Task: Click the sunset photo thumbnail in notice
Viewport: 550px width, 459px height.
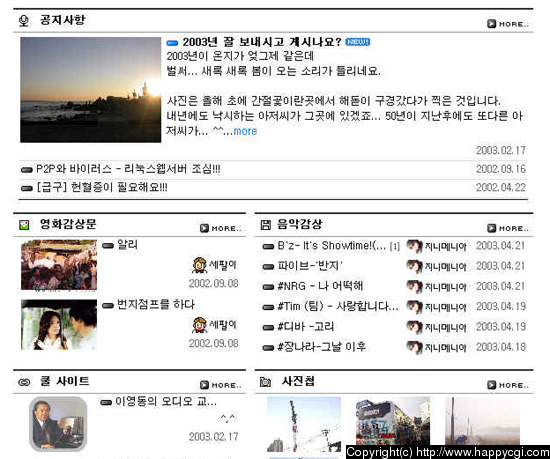Action: point(90,90)
